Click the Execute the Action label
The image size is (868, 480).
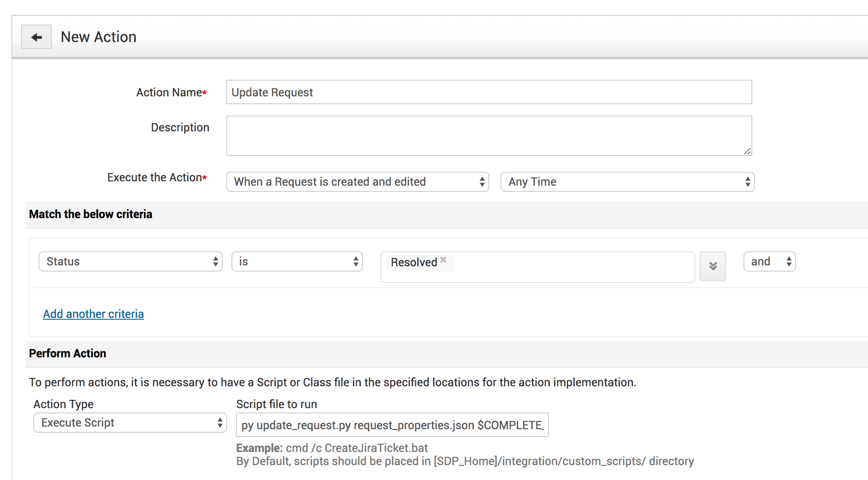[x=154, y=177]
